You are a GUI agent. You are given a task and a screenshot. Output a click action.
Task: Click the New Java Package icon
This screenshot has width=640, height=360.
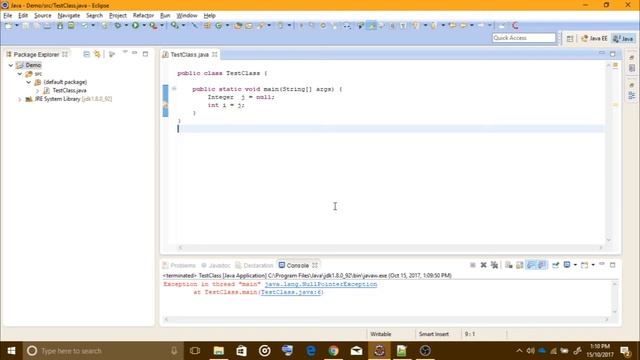coord(207,25)
